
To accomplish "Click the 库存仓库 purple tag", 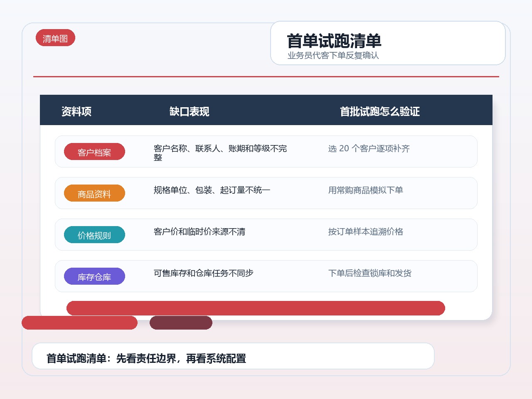I will coord(94,276).
